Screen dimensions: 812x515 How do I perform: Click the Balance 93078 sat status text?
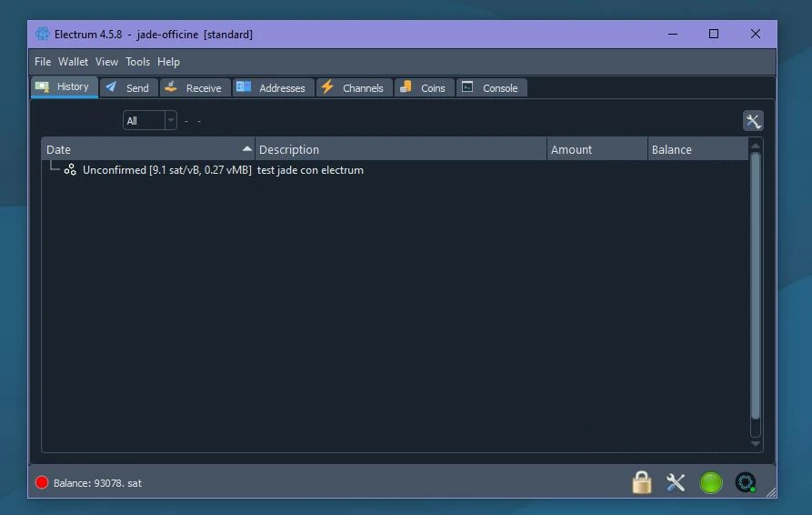point(97,483)
